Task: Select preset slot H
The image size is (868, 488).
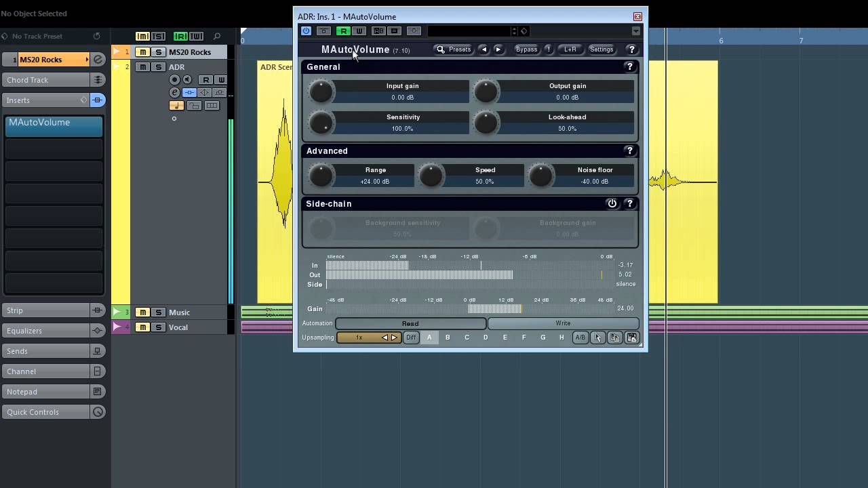Action: [561, 338]
